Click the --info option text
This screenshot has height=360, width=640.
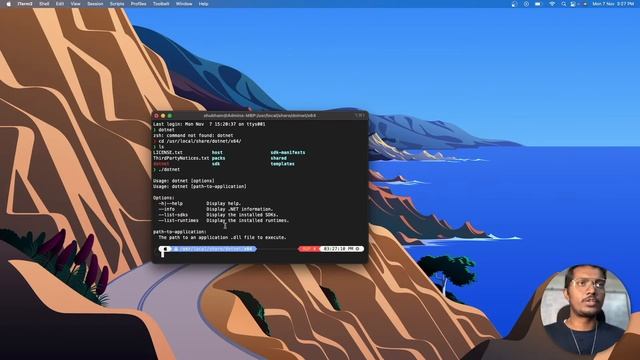[x=167, y=209]
